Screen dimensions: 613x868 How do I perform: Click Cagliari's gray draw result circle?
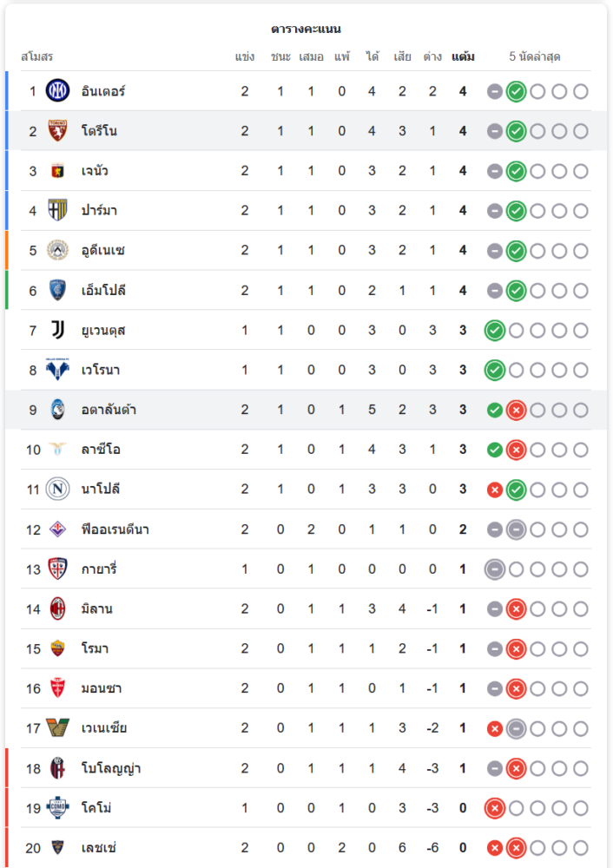click(x=495, y=569)
